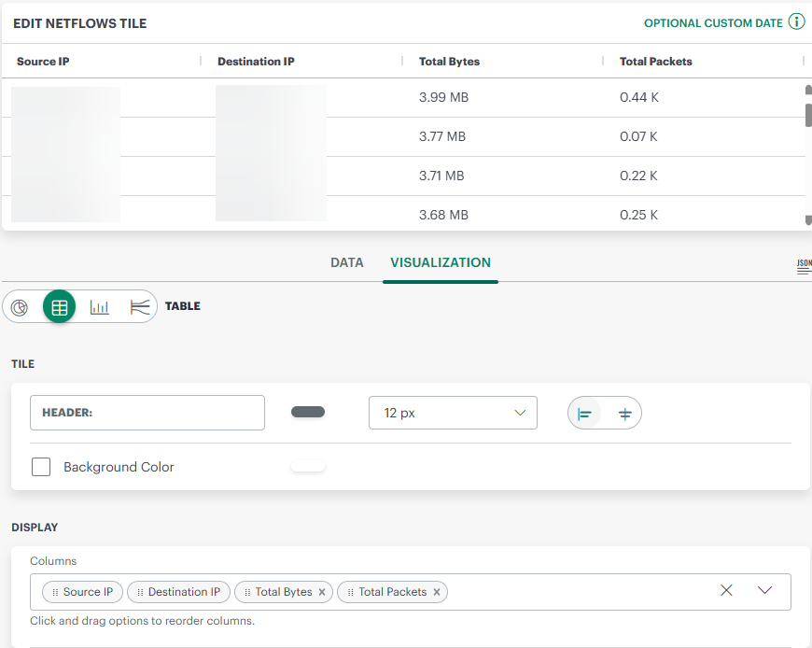Open the JSON view icon
The image size is (812, 648).
tap(804, 265)
